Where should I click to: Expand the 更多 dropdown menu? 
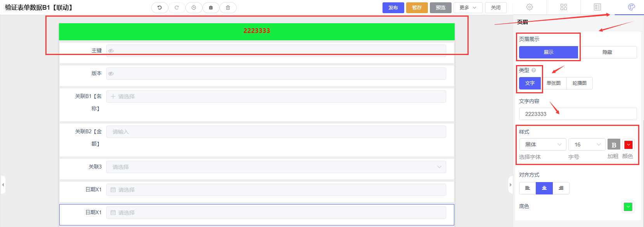click(468, 8)
